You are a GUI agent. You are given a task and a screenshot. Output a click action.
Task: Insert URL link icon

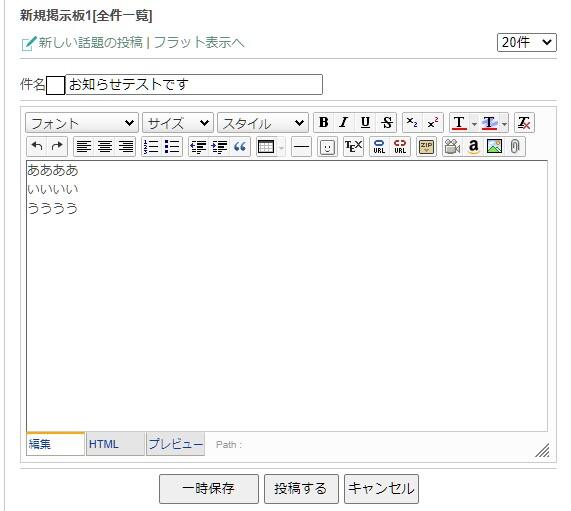pyautogui.click(x=379, y=147)
